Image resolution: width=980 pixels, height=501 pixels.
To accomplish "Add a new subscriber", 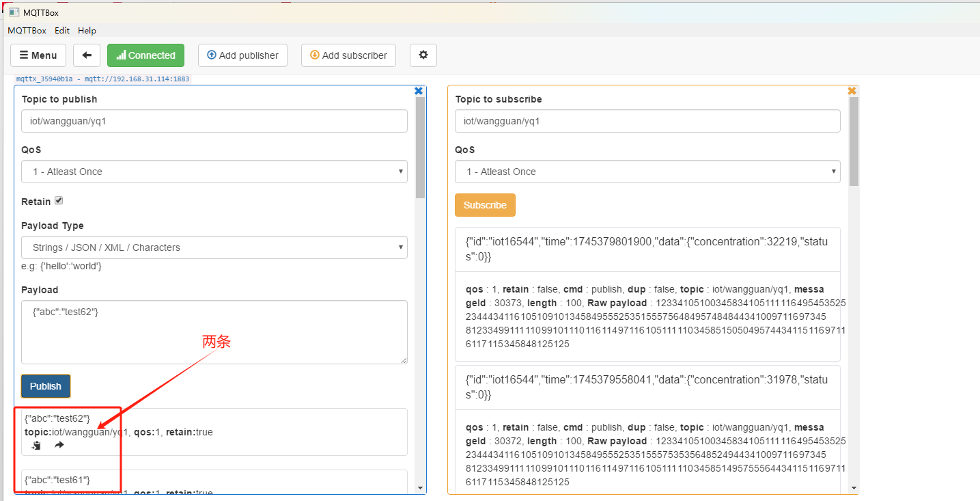I will [x=348, y=55].
